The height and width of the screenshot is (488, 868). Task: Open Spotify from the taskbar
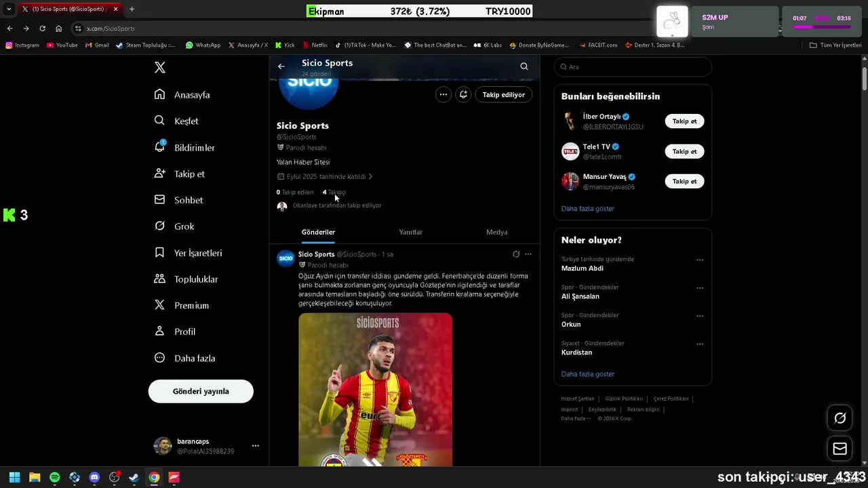pos(54,477)
